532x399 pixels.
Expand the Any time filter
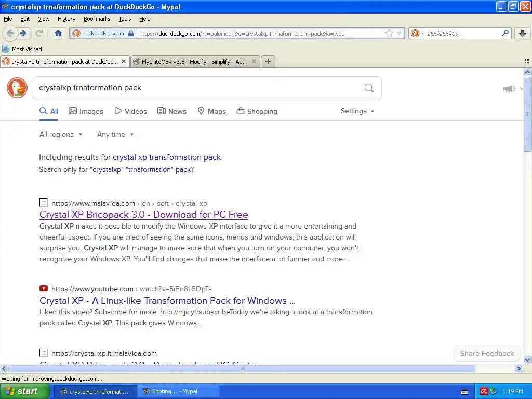click(x=115, y=135)
